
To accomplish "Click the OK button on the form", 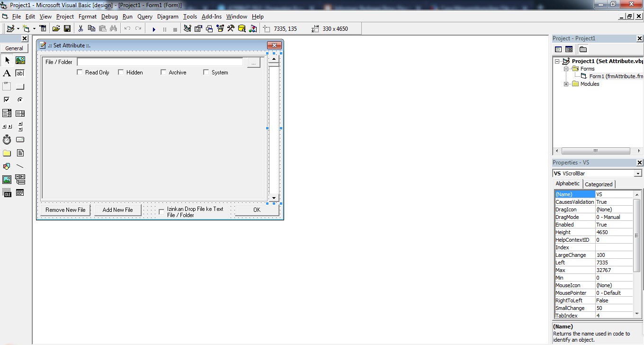I will tap(257, 210).
